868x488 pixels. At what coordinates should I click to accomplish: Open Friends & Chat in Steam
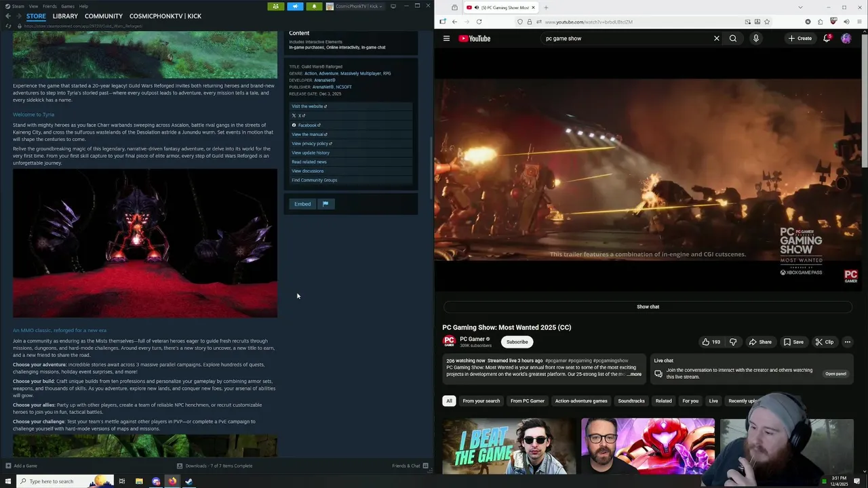click(x=410, y=466)
